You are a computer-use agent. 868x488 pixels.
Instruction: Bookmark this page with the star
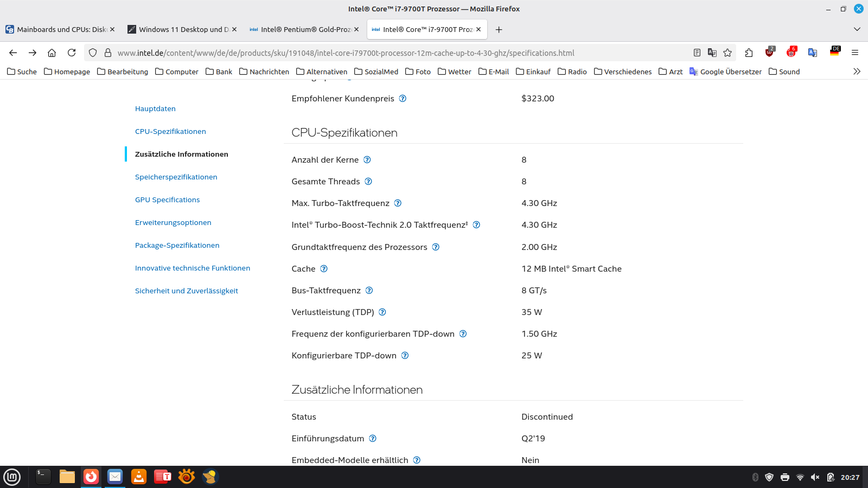pos(727,53)
